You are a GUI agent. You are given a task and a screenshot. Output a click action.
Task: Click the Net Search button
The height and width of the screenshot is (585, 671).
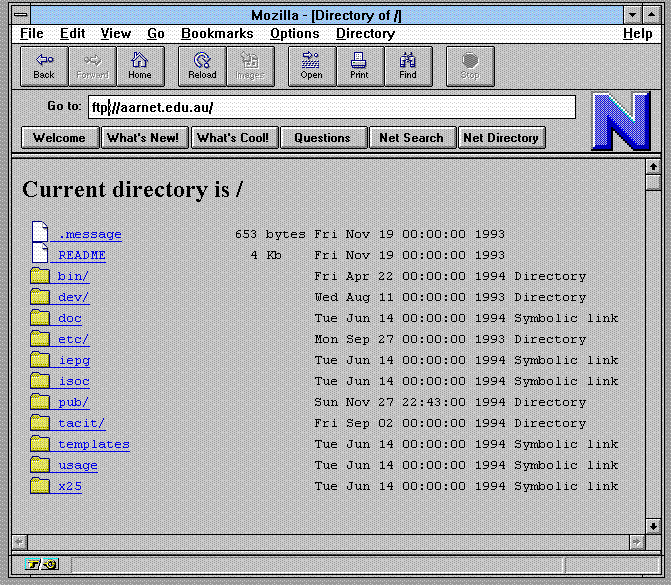click(412, 138)
